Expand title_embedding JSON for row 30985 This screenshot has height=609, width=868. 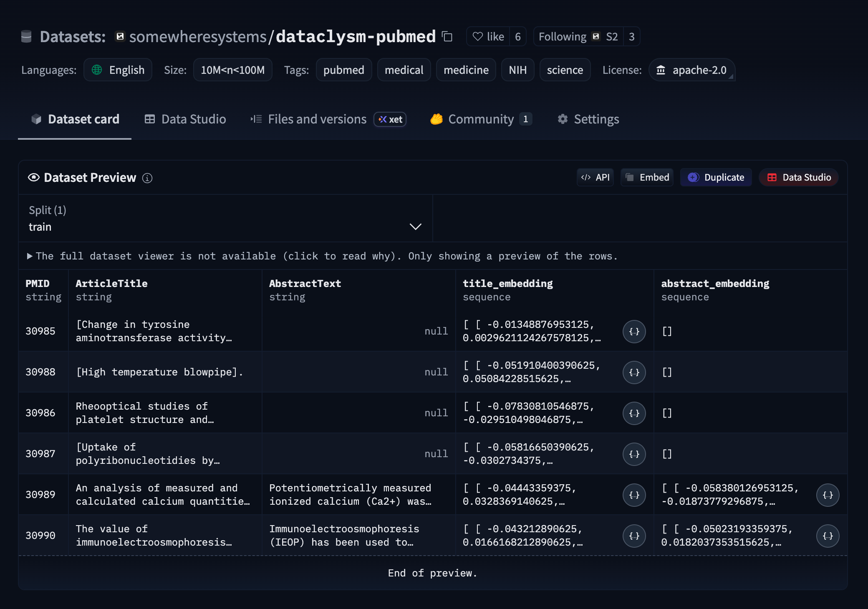[634, 332]
